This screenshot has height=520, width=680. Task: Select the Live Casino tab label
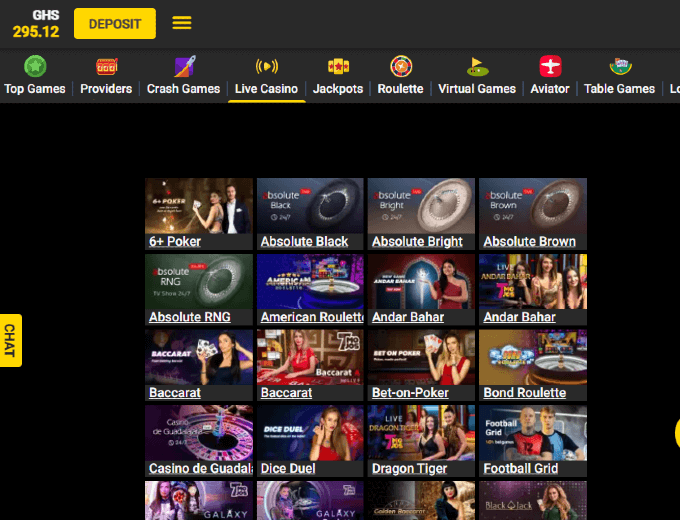tap(266, 89)
